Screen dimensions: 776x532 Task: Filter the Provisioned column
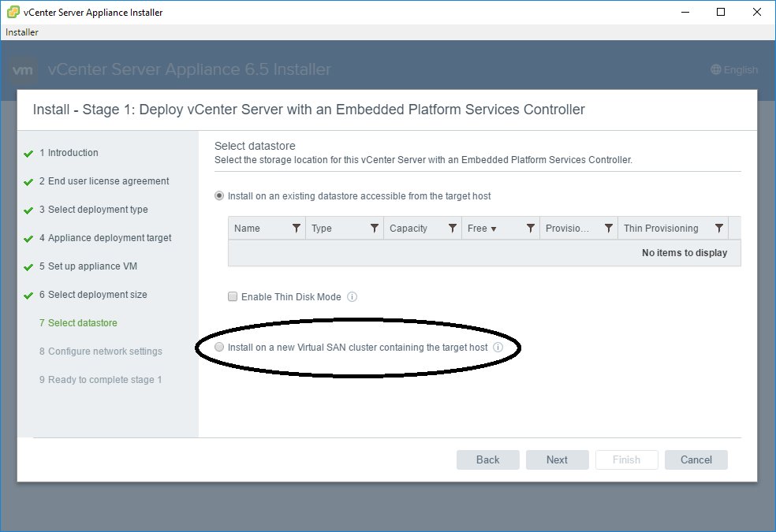pyautogui.click(x=609, y=228)
